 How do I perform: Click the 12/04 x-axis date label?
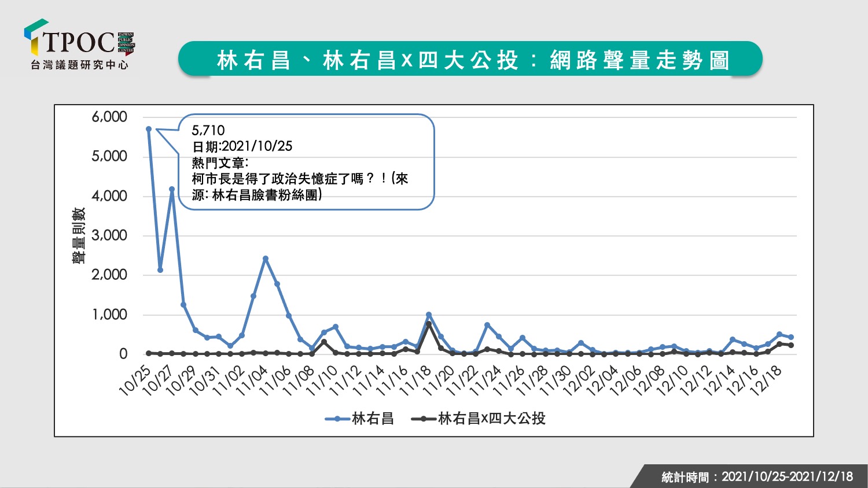coord(603,380)
